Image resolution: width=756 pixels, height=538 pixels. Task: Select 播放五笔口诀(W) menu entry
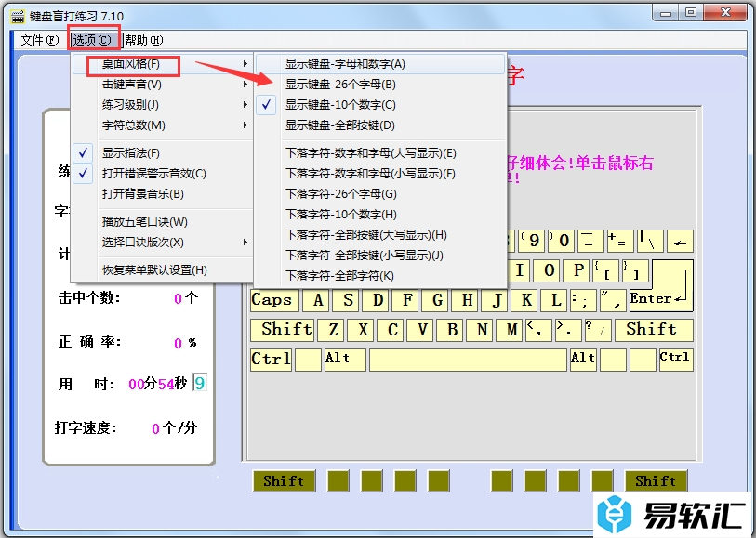point(163,221)
